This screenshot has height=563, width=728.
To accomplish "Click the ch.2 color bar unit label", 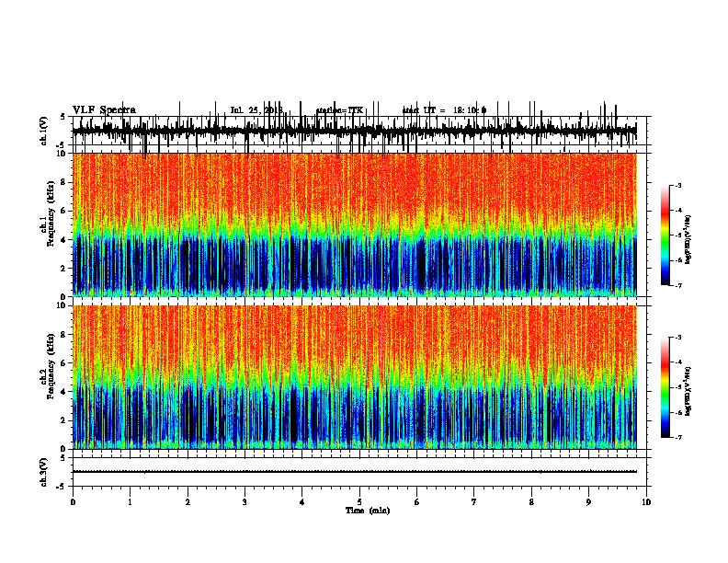I will pyautogui.click(x=688, y=392).
